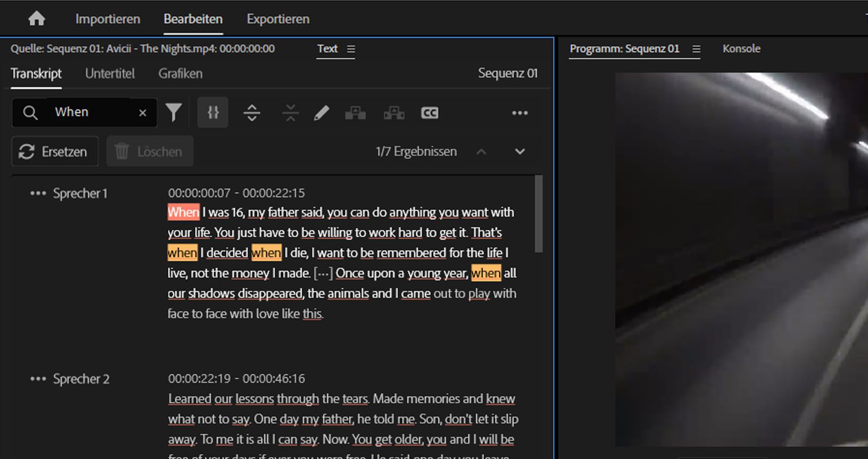868x459 pixels.
Task: Click the program monitor video preview
Action: click(742, 259)
